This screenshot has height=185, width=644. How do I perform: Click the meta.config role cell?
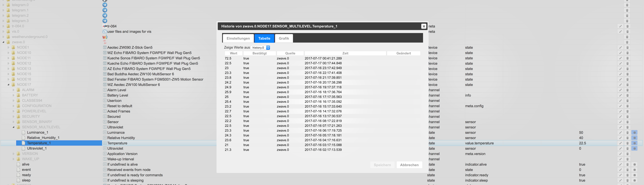474,106
